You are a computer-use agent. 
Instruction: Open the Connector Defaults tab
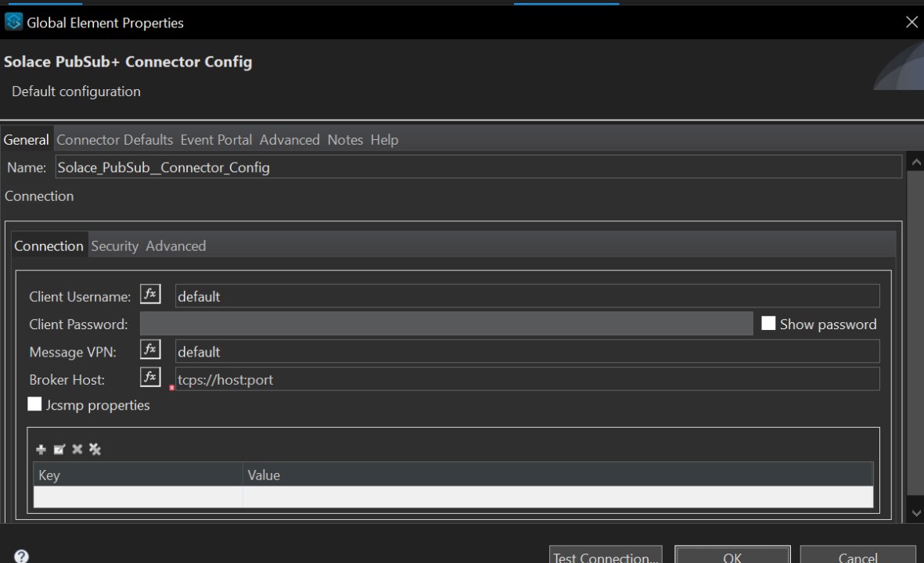tap(115, 139)
